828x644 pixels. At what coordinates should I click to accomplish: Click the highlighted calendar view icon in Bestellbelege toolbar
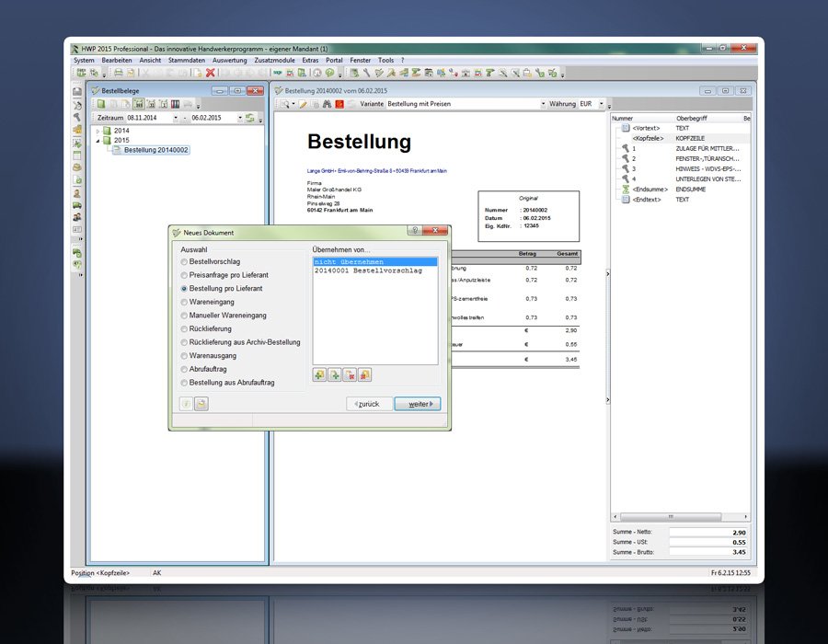138,104
